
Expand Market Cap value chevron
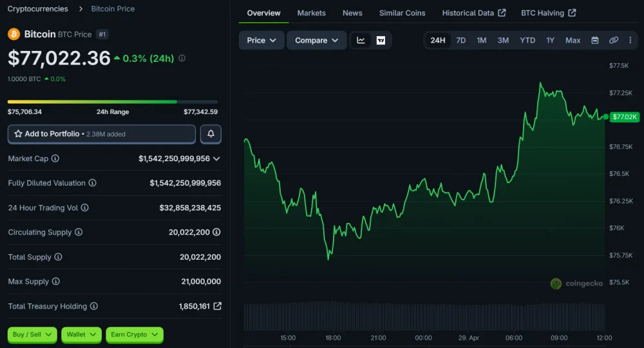pyautogui.click(x=216, y=159)
